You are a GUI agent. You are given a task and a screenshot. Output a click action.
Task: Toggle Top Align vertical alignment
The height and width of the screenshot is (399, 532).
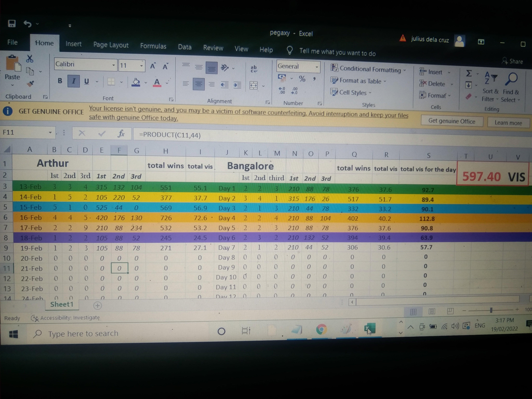(x=186, y=64)
